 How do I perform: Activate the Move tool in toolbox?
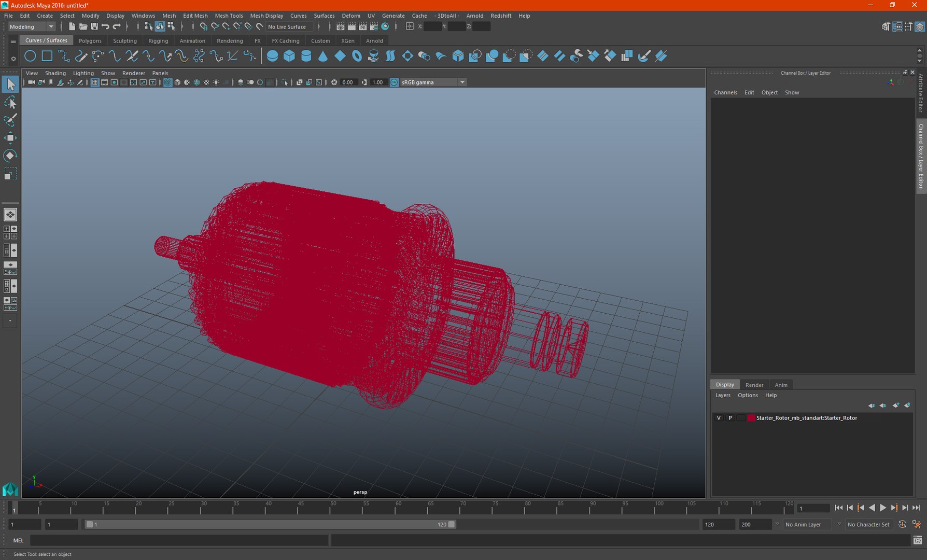click(10, 138)
